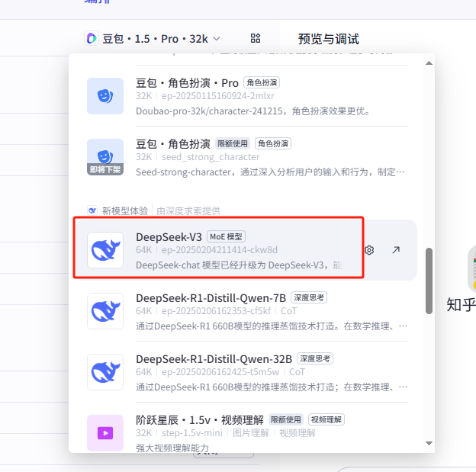The width and height of the screenshot is (476, 472).
Task: Click 深度思考 tag on Qwen-7B row
Action: [309, 298]
